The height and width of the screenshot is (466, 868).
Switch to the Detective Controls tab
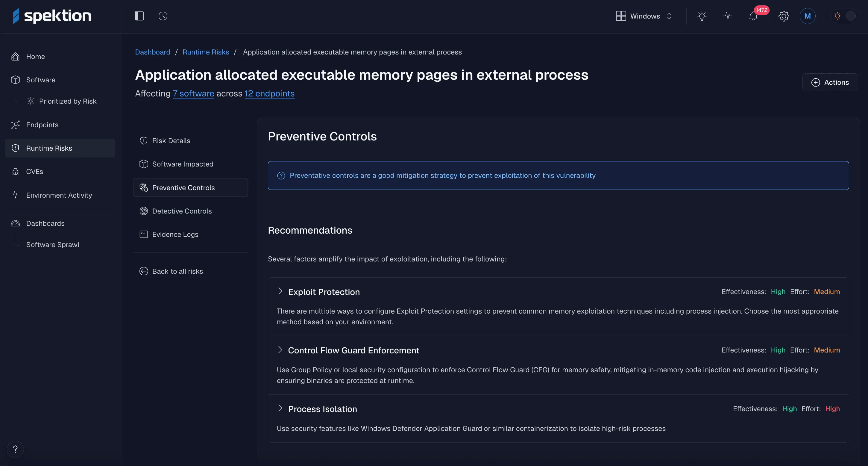coord(182,211)
